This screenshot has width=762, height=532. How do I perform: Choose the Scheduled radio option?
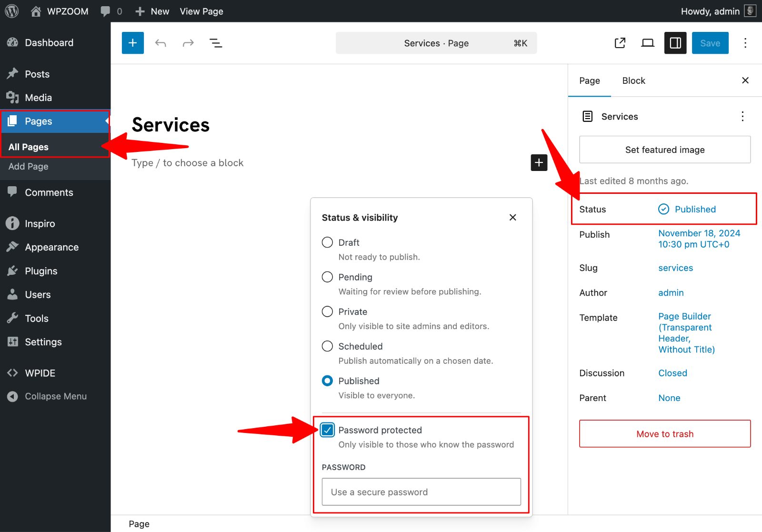point(327,346)
